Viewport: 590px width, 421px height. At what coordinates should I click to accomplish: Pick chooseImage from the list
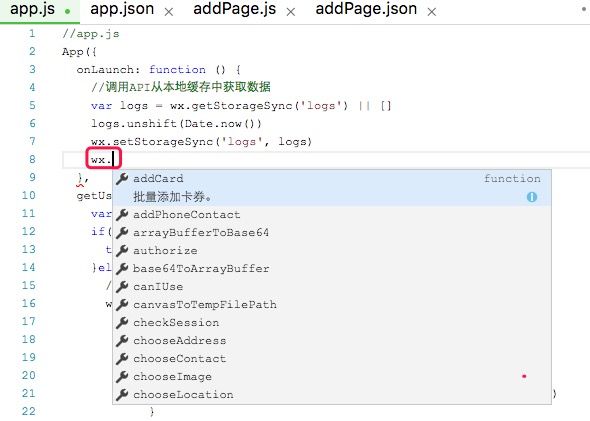(x=332, y=377)
